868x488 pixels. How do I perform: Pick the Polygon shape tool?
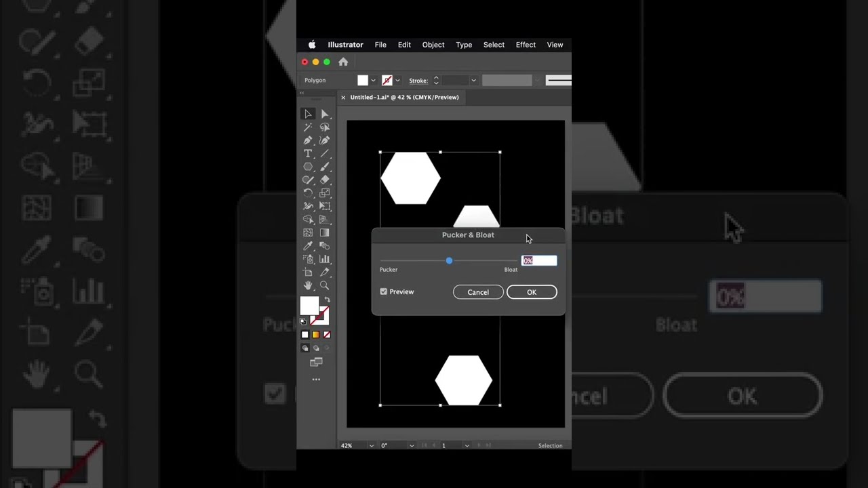tap(308, 167)
